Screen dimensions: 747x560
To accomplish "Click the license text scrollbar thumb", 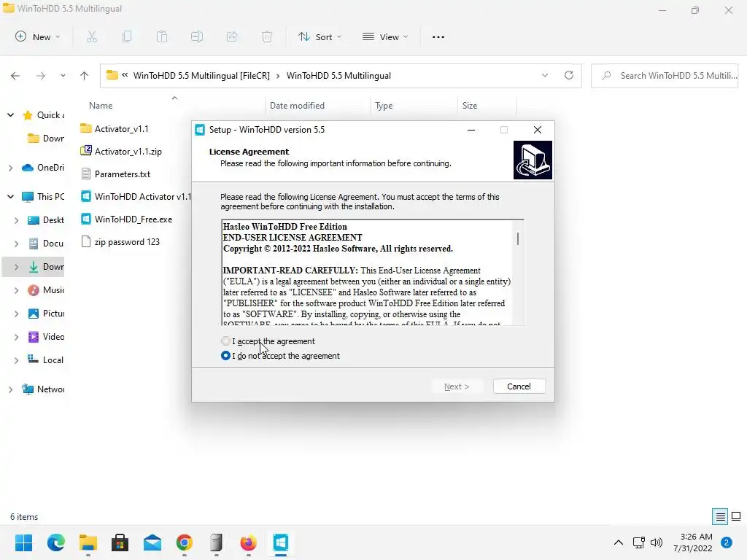I will coord(518,238).
